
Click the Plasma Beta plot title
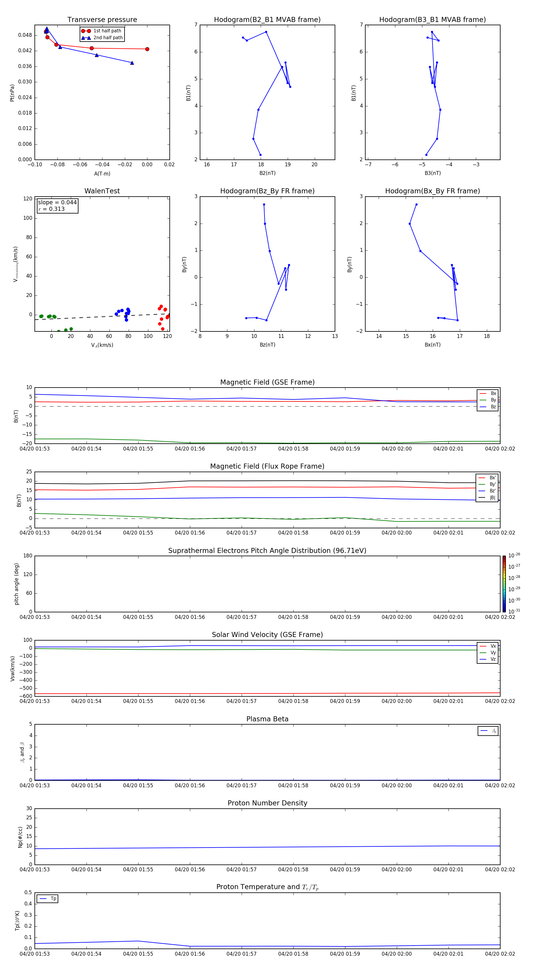(x=267, y=719)
